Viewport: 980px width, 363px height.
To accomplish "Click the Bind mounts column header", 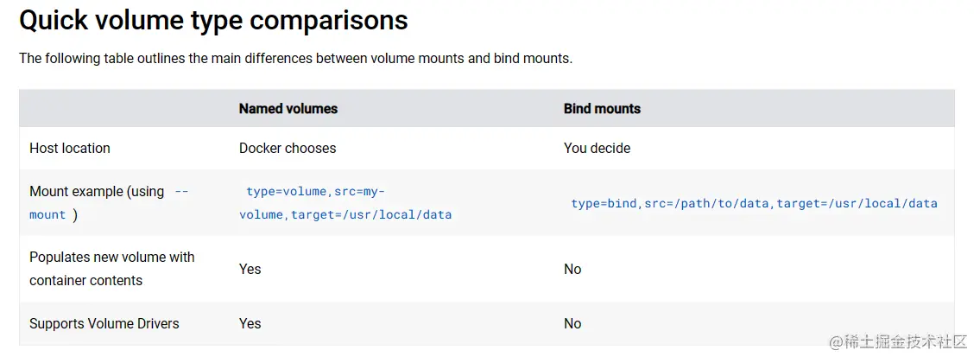I will pos(602,108).
